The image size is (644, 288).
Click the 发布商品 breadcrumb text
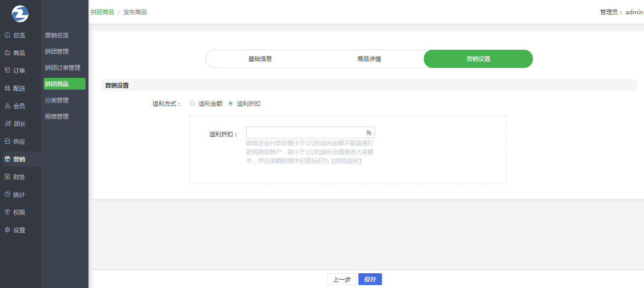pos(135,12)
